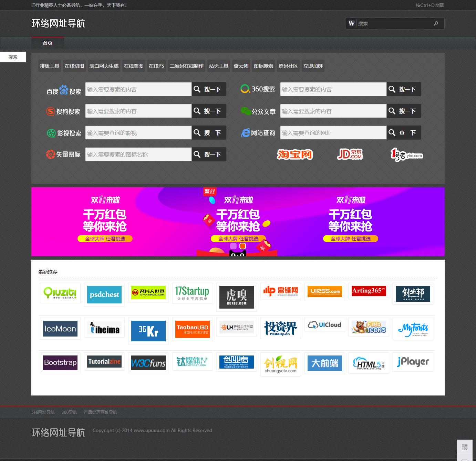The height and width of the screenshot is (461, 476).
Task: Open the JD.com 京东 logo link
Action: [x=350, y=154]
